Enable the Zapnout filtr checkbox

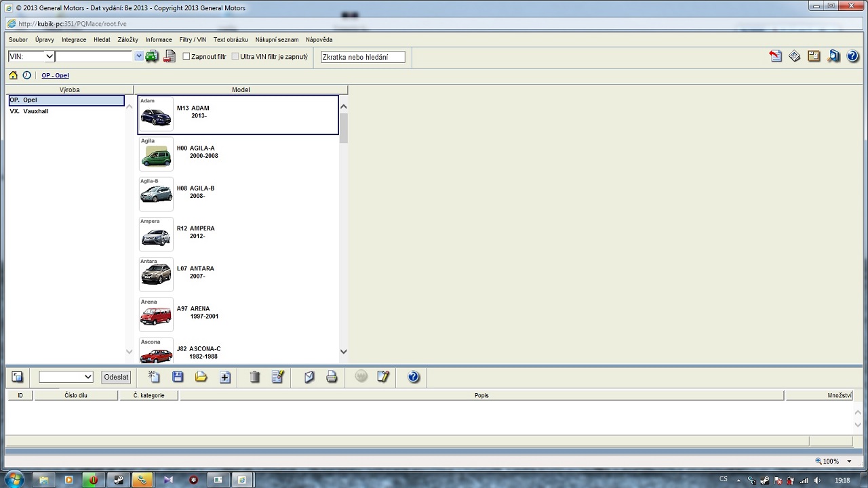[x=186, y=57]
